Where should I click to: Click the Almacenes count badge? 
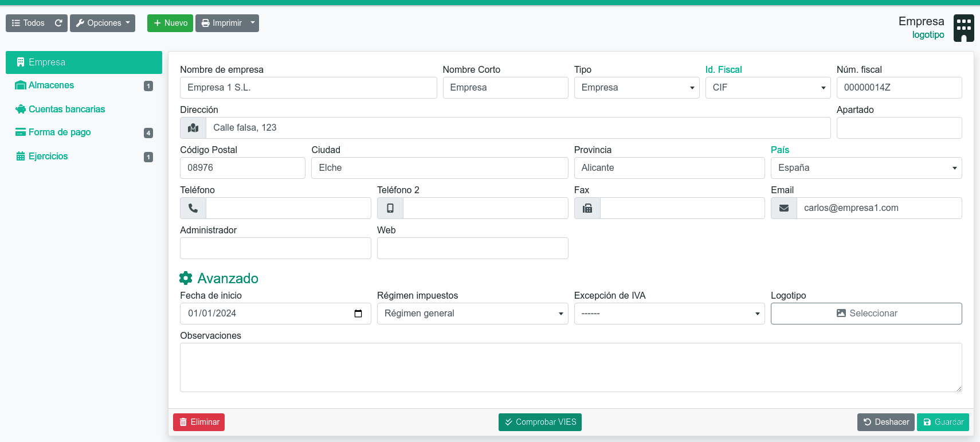148,86
